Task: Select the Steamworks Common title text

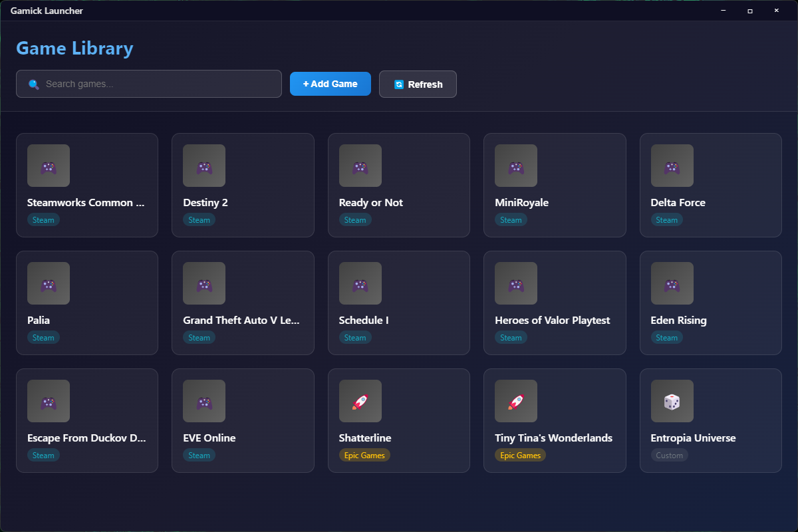Action: [x=86, y=203]
